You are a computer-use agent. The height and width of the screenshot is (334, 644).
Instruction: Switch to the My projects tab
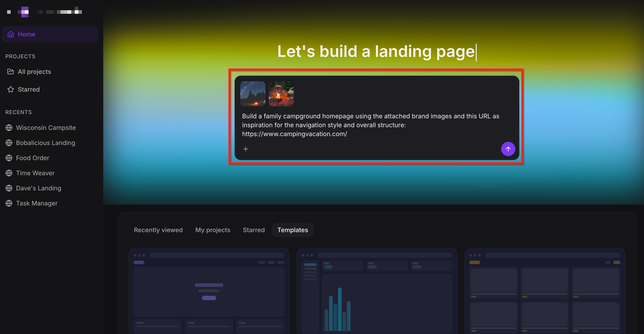(213, 230)
